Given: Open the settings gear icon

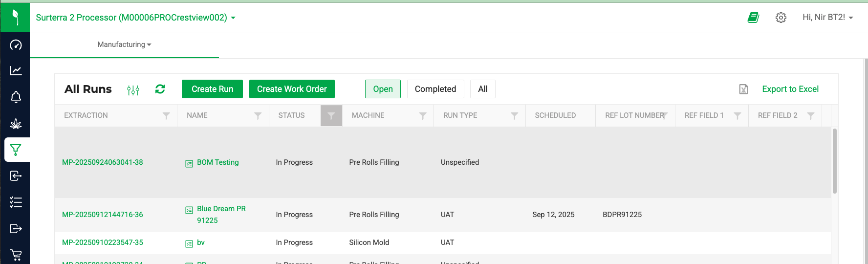Looking at the screenshot, I should pyautogui.click(x=781, y=18).
